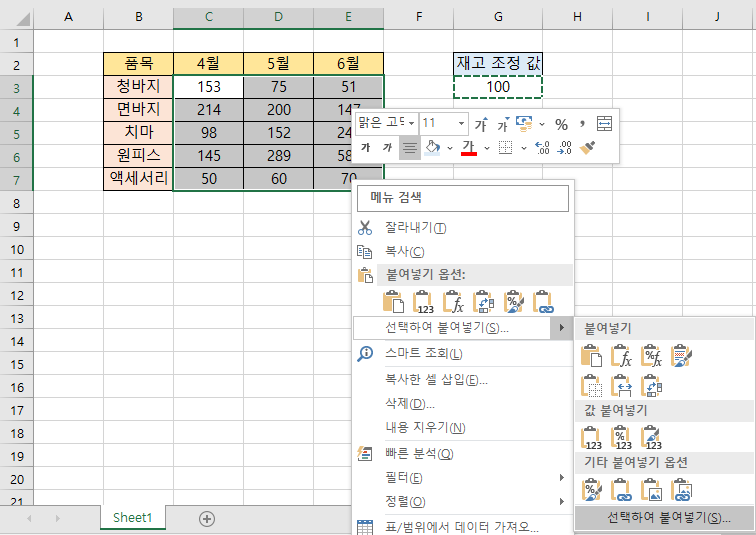Viewport: 756px width, 535px height.
Task: Decrease decimal places in mini toolbar
Action: (x=564, y=147)
